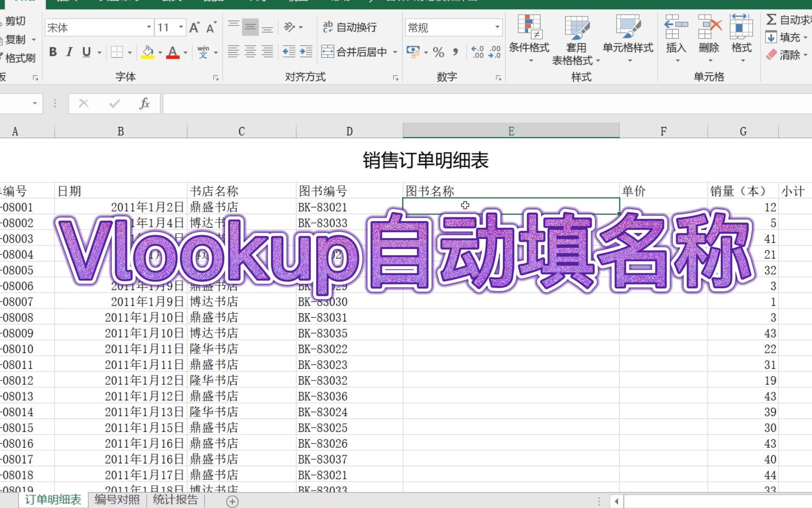
Task: Select the 订单明细表 sheet tab
Action: point(53,500)
